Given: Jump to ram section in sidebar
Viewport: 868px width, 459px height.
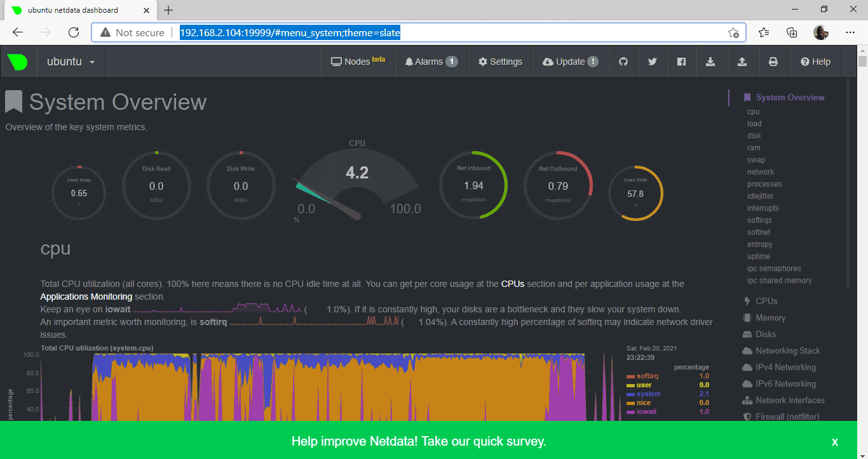Looking at the screenshot, I should click(x=754, y=148).
